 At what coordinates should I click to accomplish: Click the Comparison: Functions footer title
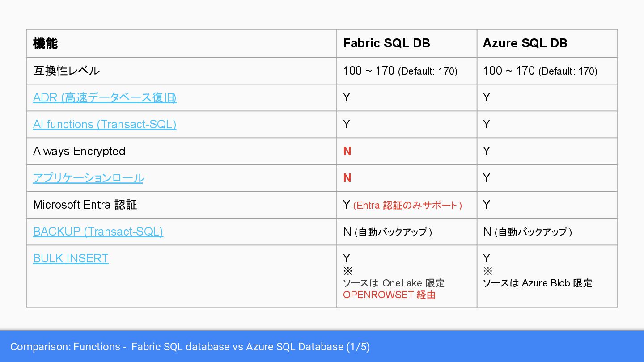tap(190, 347)
